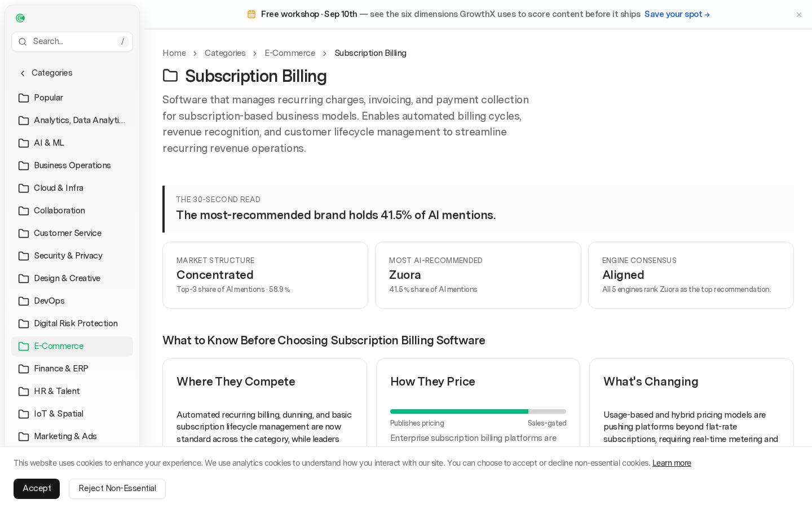Click the folder icon beside Customer Service
Screen dimensions: 812x508
click(x=24, y=234)
